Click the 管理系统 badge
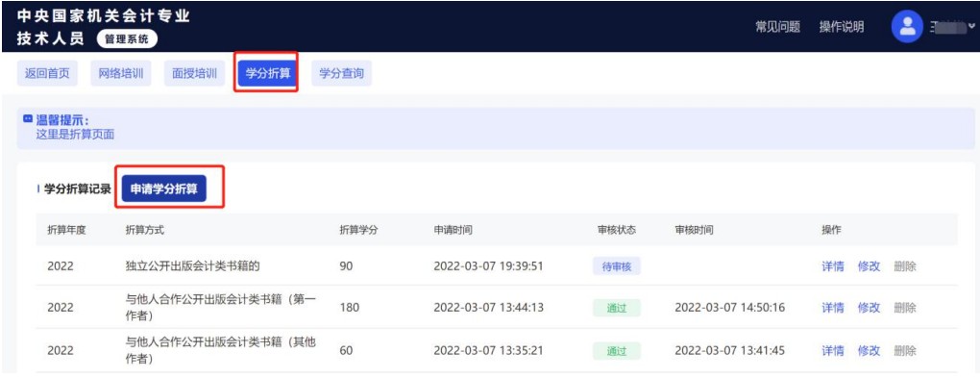 click(x=127, y=38)
